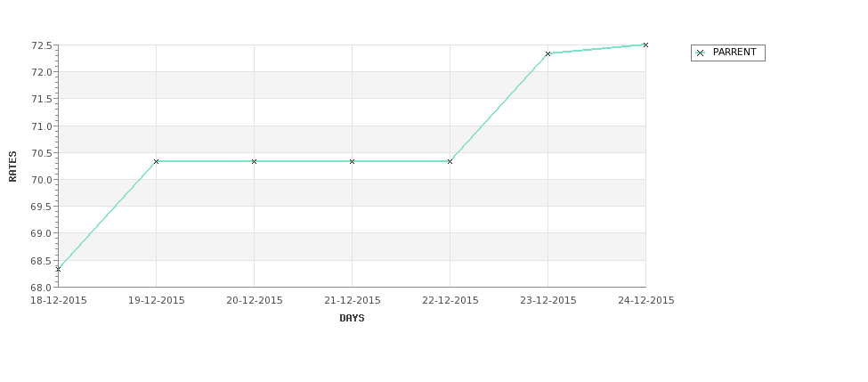The image size is (868, 382).
Task: Click the 20-12-2015 x-axis label
Action: pos(254,300)
